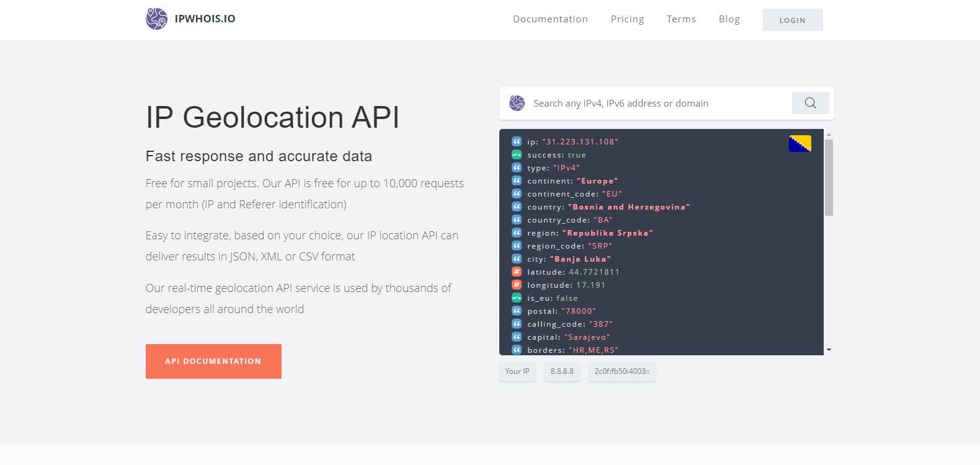Select the city value "Banja Luka"
Image resolution: width=980 pixels, height=465 pixels.
point(581,259)
